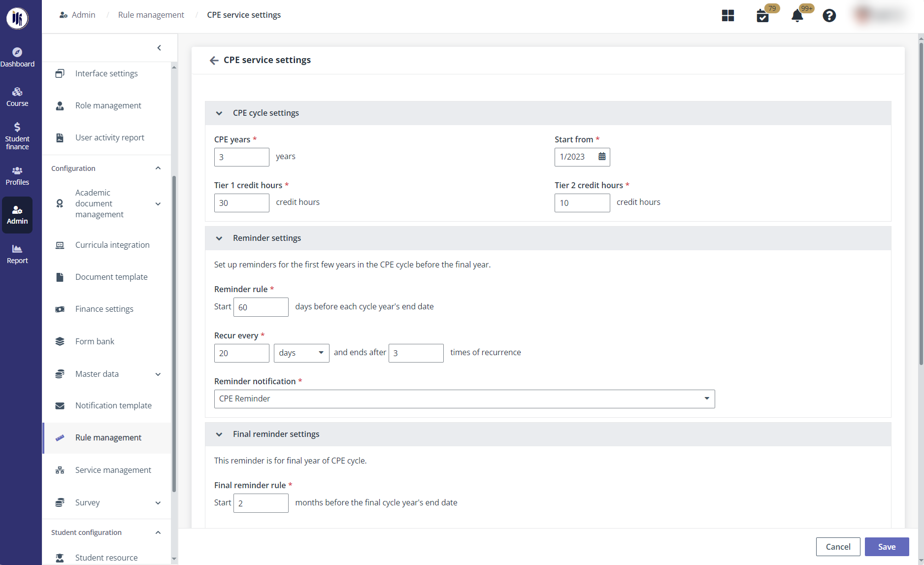This screenshot has width=924, height=565.
Task: Collapse the CPE cycle settings section
Action: 219,113
